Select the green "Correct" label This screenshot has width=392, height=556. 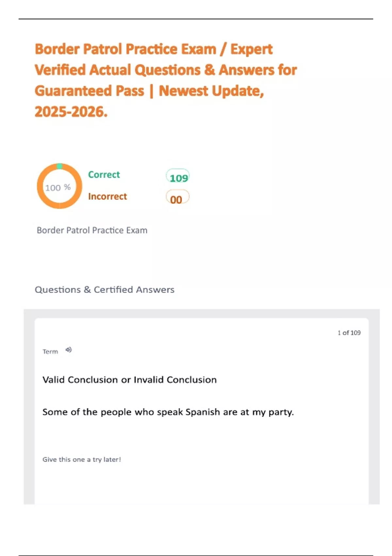click(104, 175)
